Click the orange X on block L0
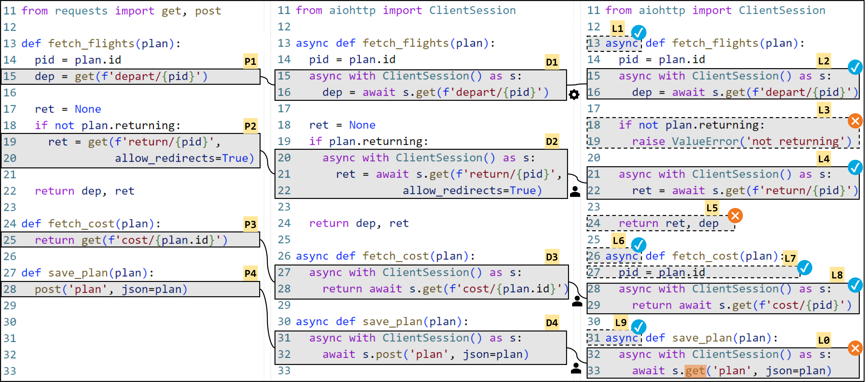 [855, 348]
